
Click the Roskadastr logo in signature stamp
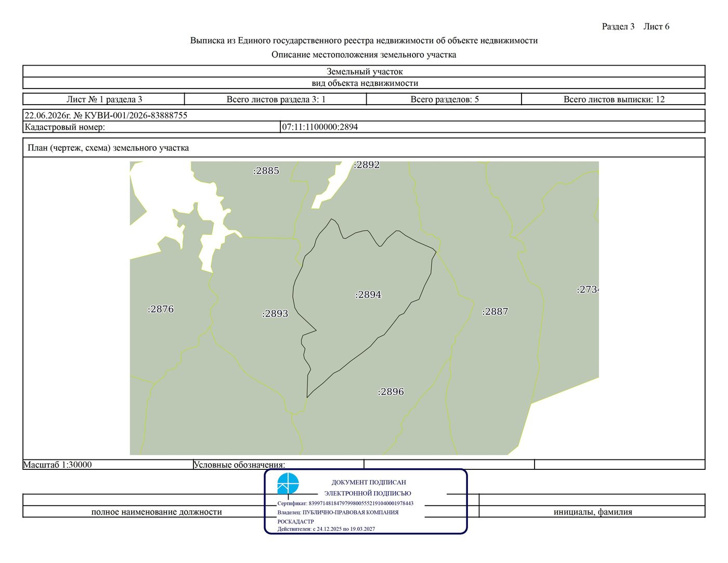[288, 483]
